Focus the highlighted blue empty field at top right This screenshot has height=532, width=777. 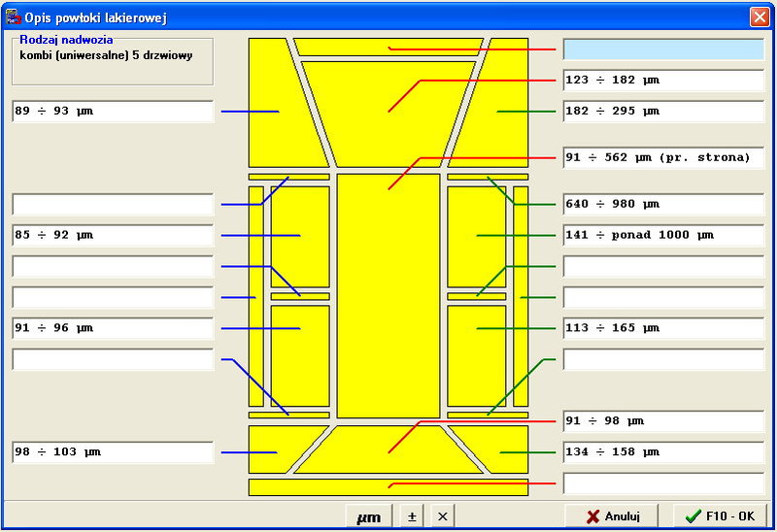(663, 50)
